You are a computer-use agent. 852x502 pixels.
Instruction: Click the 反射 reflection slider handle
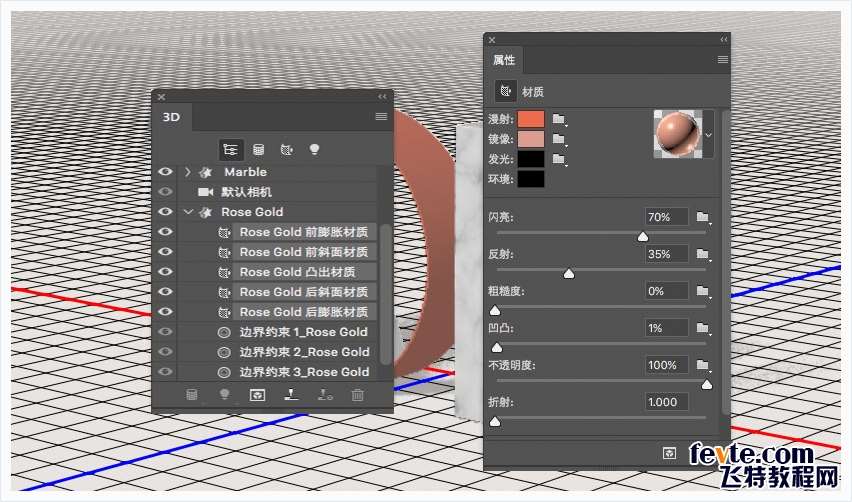click(x=569, y=273)
